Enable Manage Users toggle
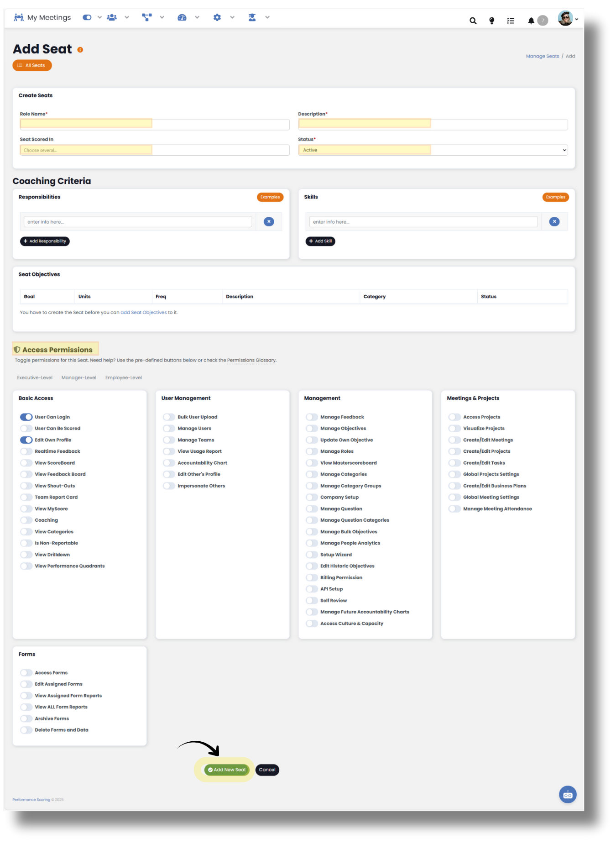This screenshot has height=849, width=616. point(169,429)
